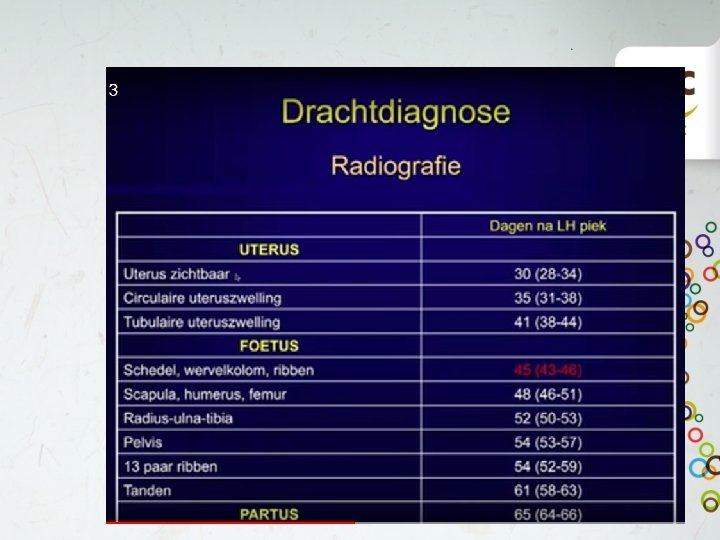Click the 'Radius-ulna-tibia' row label
720x540 pixels.
pyautogui.click(x=178, y=418)
